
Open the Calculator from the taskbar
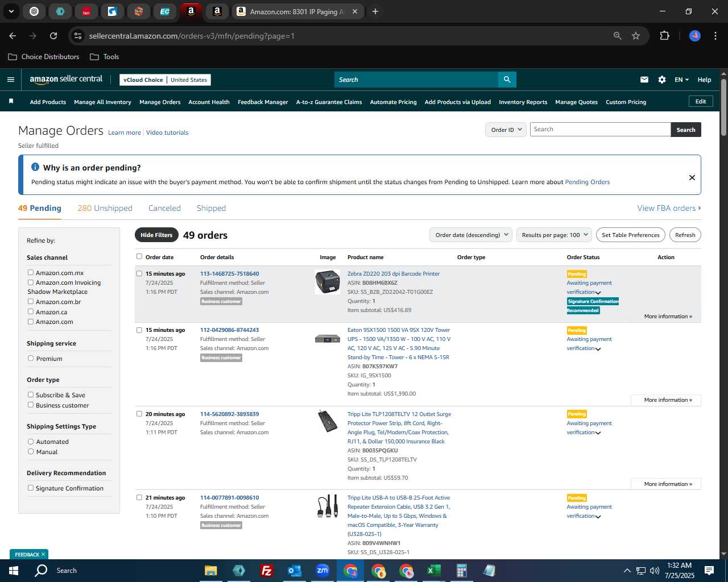(461, 571)
